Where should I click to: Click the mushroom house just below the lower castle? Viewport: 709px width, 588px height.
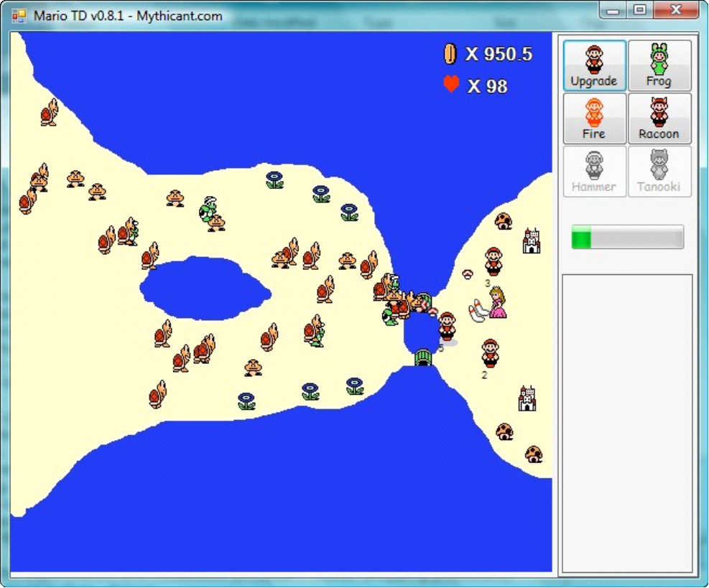[x=504, y=431]
